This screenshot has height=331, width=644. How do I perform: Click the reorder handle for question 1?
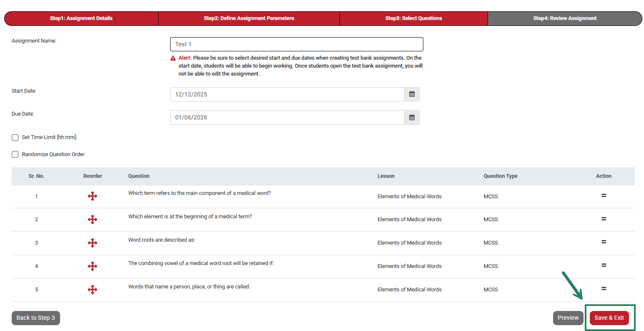point(93,196)
